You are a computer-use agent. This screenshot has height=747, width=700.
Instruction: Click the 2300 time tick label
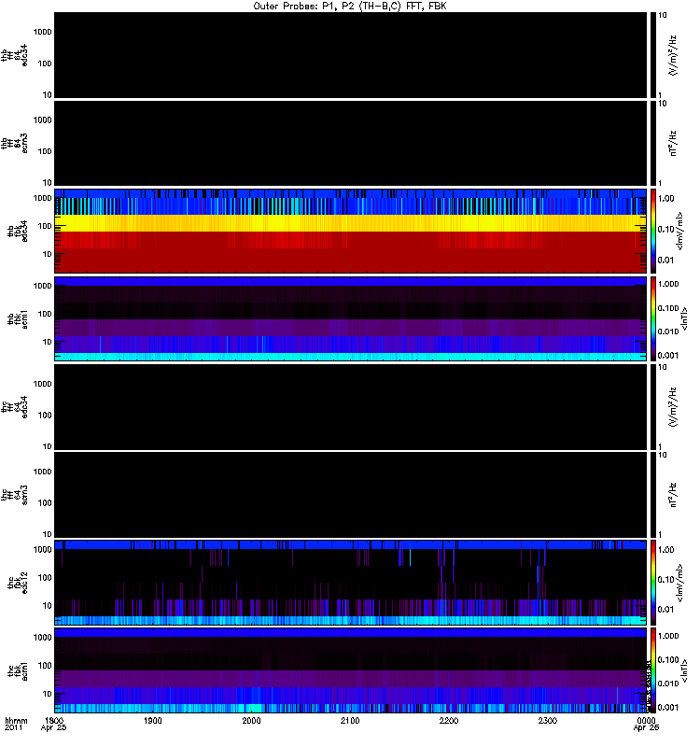click(x=548, y=720)
